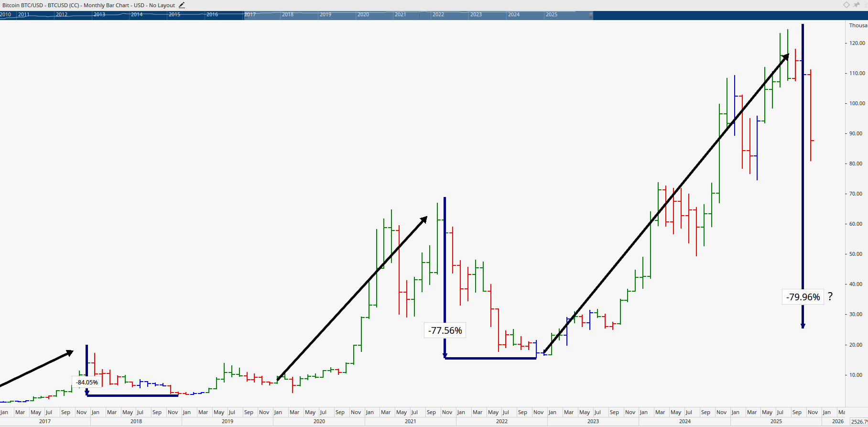Screen dimensions: 868x427
Task: Select 2025 in the top overview timeline strip
Action: click(552, 14)
